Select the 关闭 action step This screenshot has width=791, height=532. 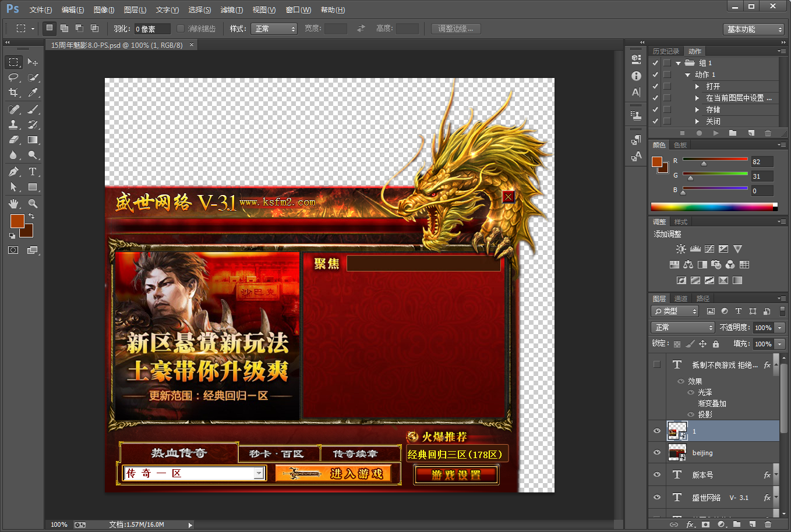(714, 121)
